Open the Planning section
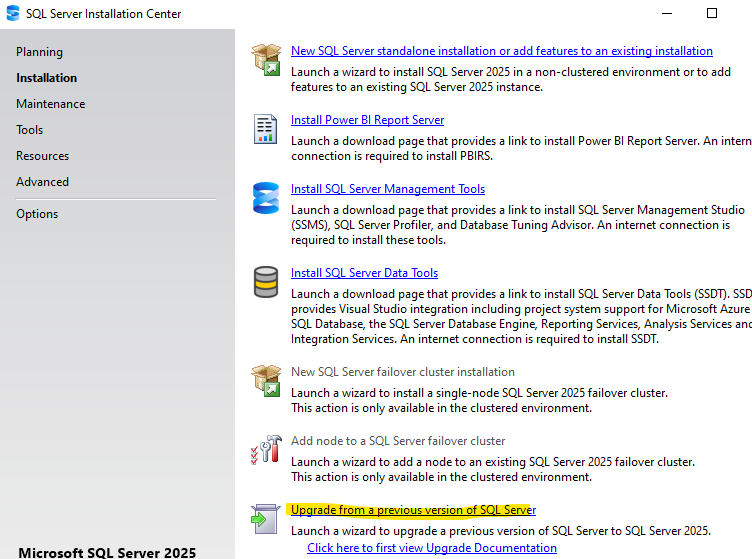The height and width of the screenshot is (559, 752). [39, 52]
